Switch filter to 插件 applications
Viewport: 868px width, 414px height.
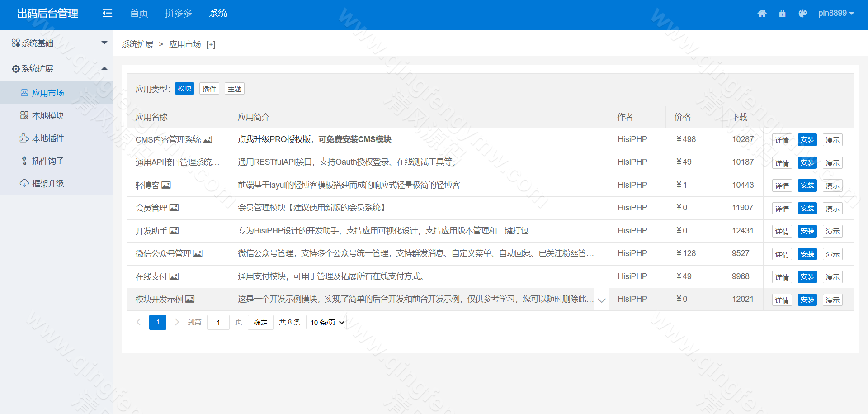tap(209, 88)
